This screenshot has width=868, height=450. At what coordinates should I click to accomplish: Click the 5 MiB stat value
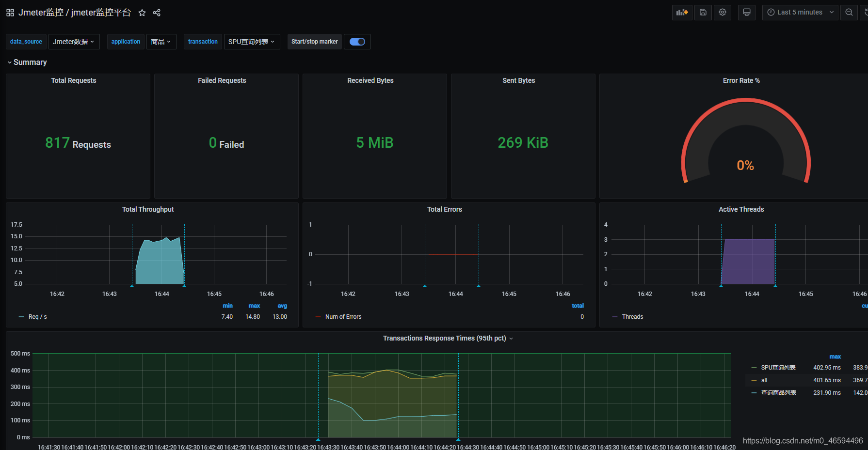point(375,143)
